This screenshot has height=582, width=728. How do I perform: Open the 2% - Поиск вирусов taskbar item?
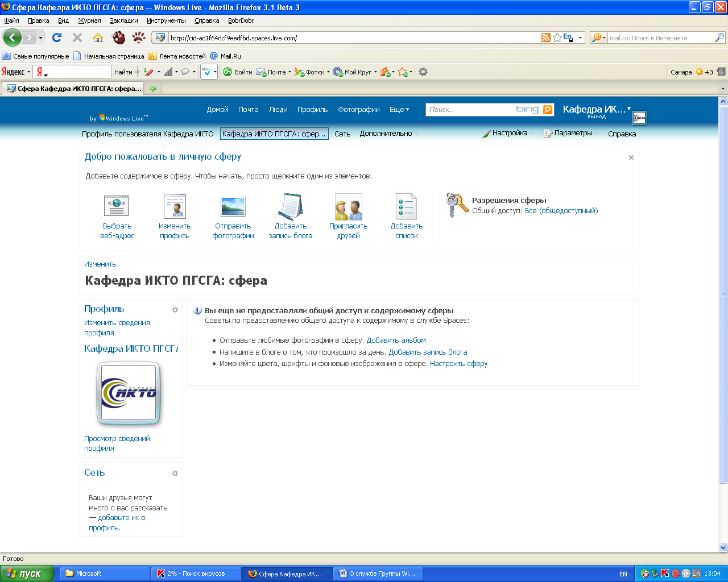(x=196, y=573)
